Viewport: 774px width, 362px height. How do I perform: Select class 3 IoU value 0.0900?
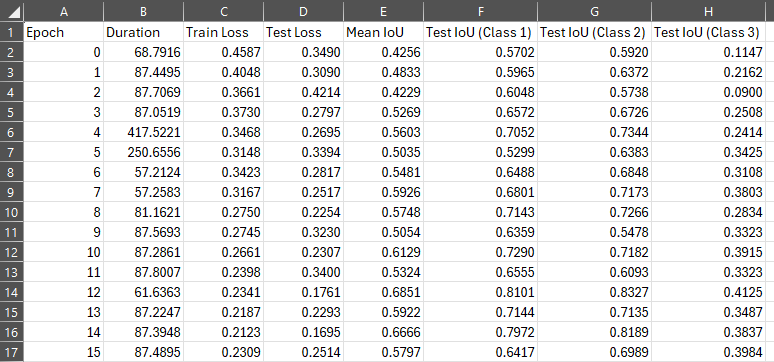click(708, 92)
